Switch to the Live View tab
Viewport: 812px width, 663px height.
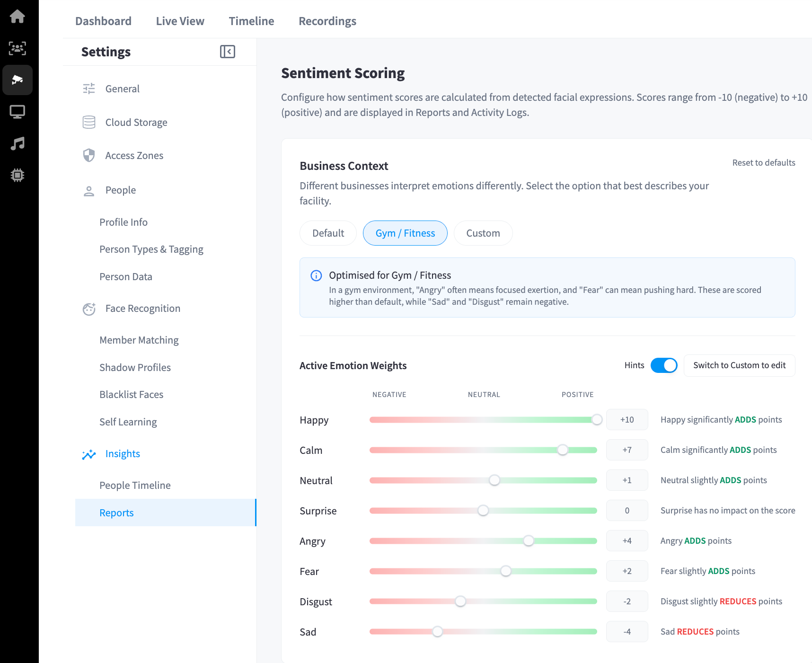pos(180,21)
